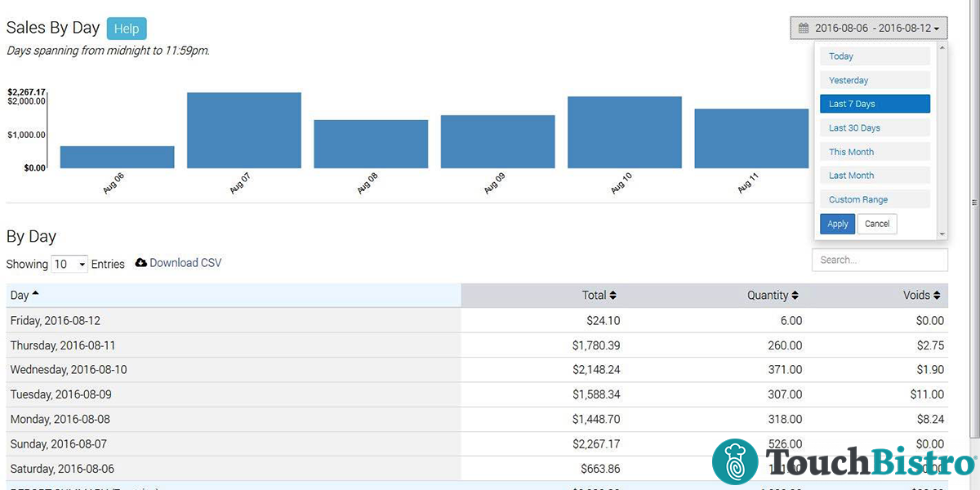Click the Total column sort icon
The width and height of the screenshot is (980, 490).
tap(612, 295)
